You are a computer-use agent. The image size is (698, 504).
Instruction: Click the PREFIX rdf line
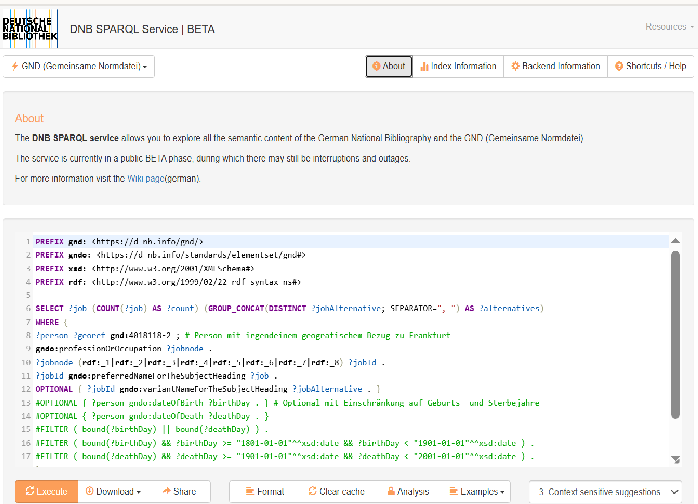click(168, 282)
